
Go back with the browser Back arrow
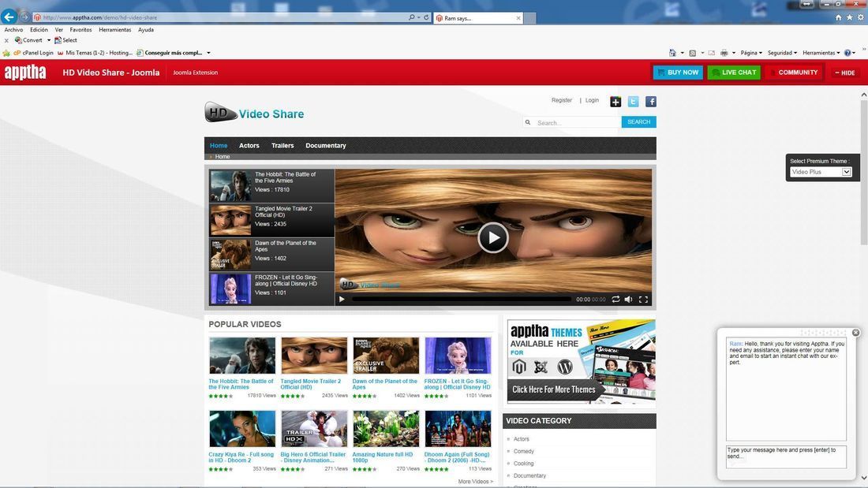9,17
